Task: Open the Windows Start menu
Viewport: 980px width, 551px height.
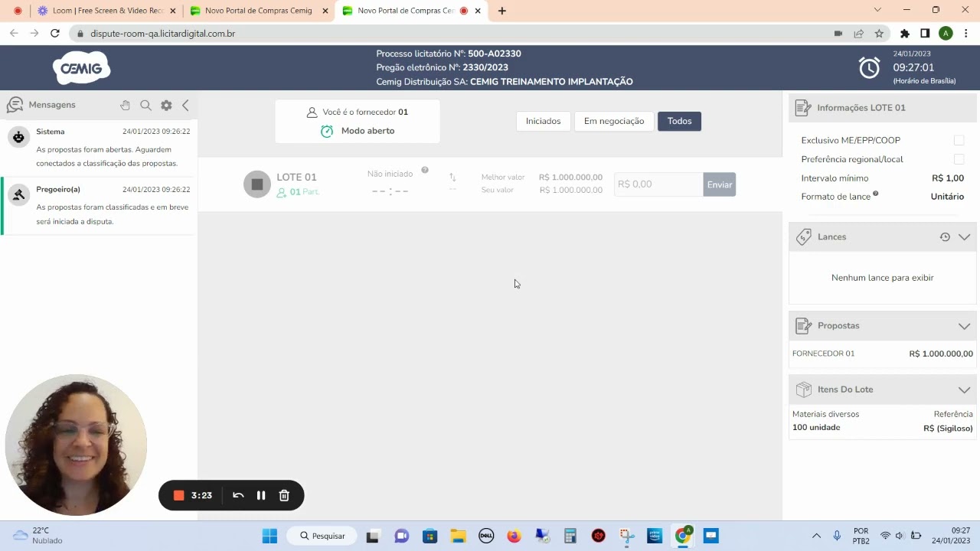Action: click(x=269, y=536)
